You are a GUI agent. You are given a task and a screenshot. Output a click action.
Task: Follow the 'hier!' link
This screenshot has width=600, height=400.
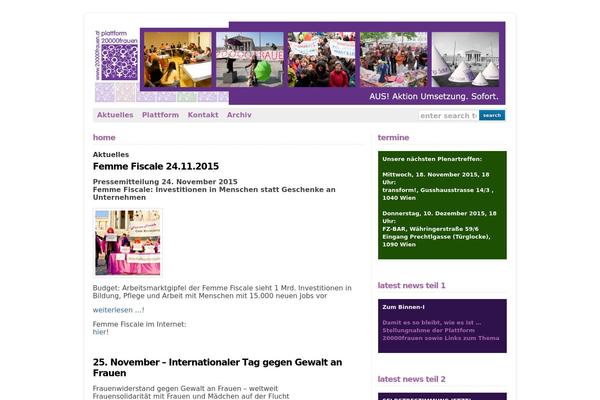[101, 332]
